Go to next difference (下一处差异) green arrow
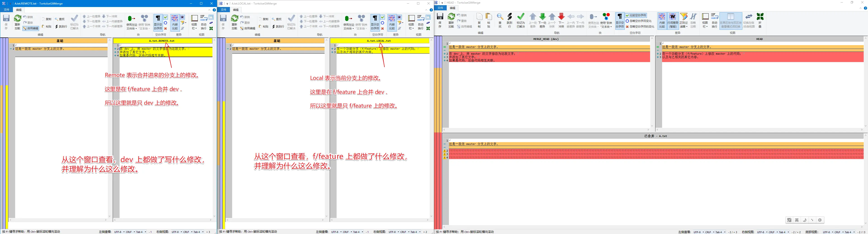Image resolution: width=868 pixels, height=234 pixels. coord(542,20)
